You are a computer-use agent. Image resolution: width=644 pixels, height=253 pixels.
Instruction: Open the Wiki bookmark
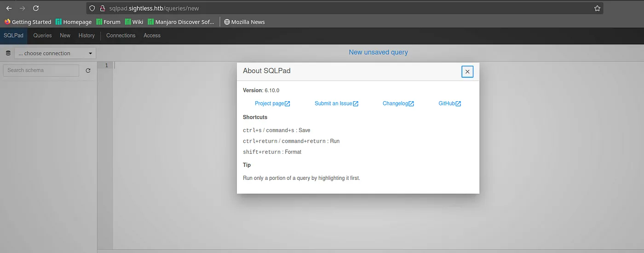134,22
